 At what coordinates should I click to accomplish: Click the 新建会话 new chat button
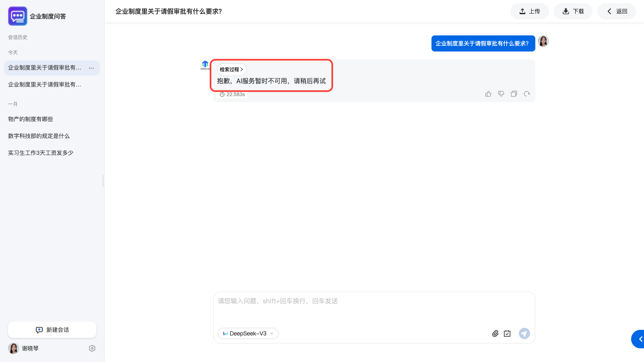coord(52,330)
